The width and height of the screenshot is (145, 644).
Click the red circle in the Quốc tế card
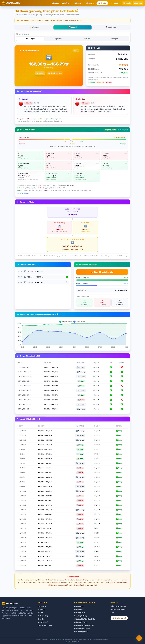click(21, 104)
